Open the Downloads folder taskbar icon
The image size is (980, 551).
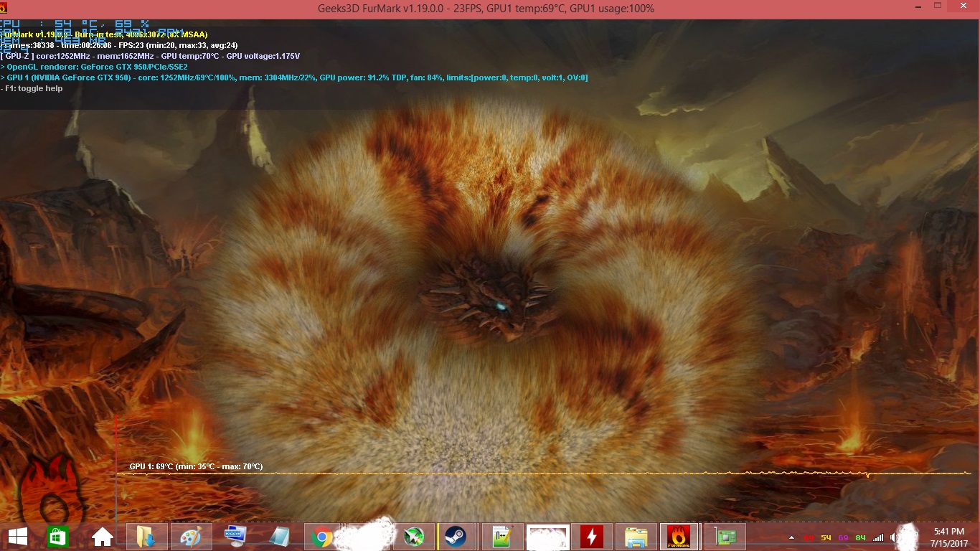coord(146,537)
